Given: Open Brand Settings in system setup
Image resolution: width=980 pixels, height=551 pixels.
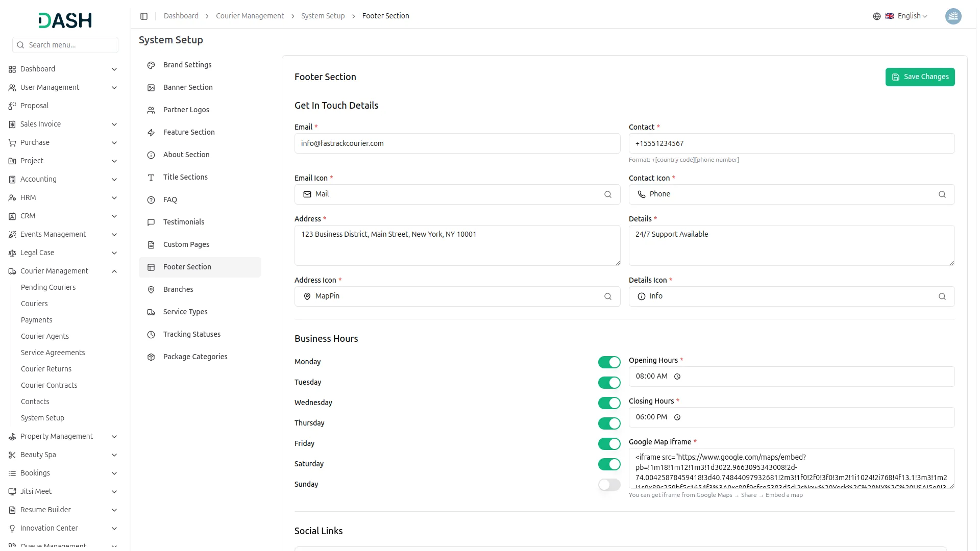Looking at the screenshot, I should point(187,65).
